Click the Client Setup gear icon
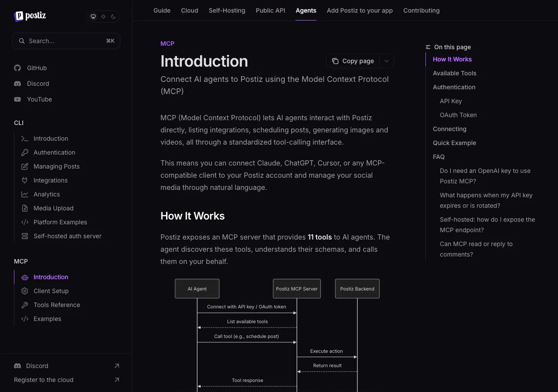 tap(25, 291)
